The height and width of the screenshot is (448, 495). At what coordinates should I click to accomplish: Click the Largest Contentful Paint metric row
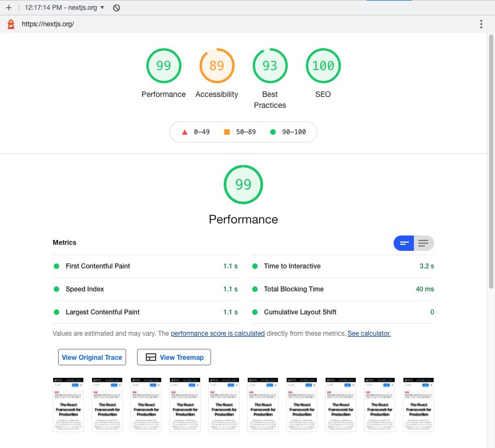[x=145, y=312]
